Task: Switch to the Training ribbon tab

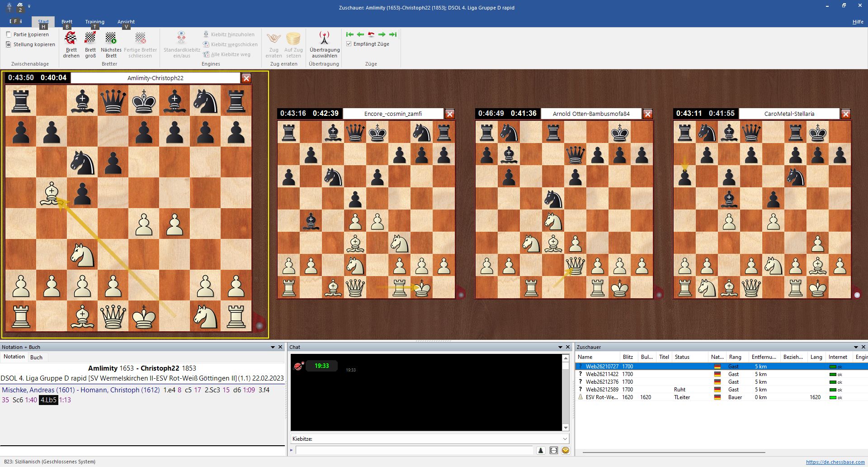Action: click(94, 22)
